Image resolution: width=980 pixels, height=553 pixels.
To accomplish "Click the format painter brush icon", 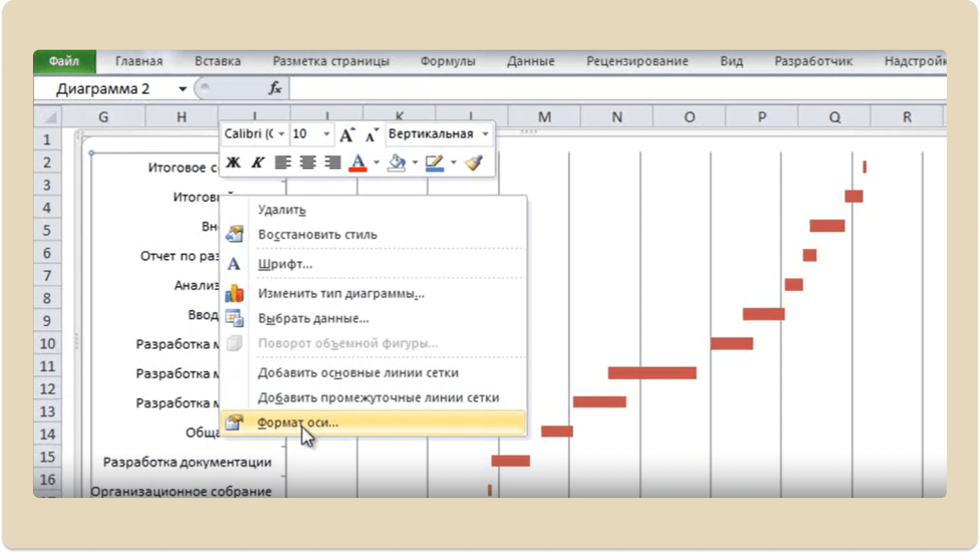I will pos(474,163).
